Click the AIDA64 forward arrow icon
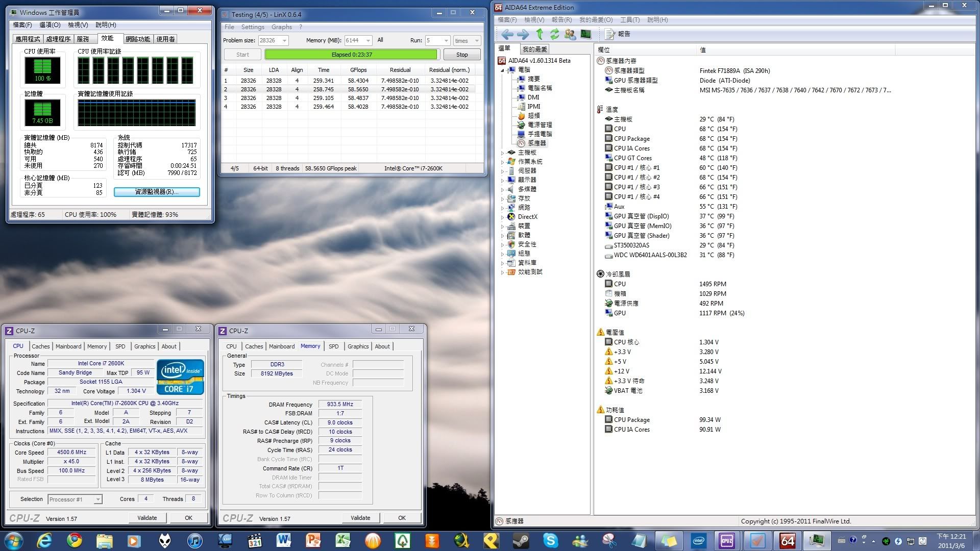Image resolution: width=980 pixels, height=551 pixels. [x=523, y=34]
